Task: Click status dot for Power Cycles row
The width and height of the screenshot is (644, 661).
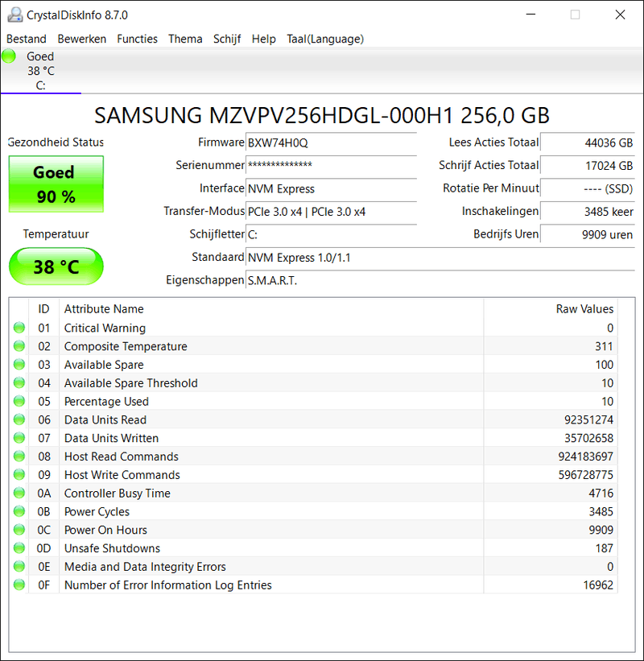Action: (x=19, y=511)
